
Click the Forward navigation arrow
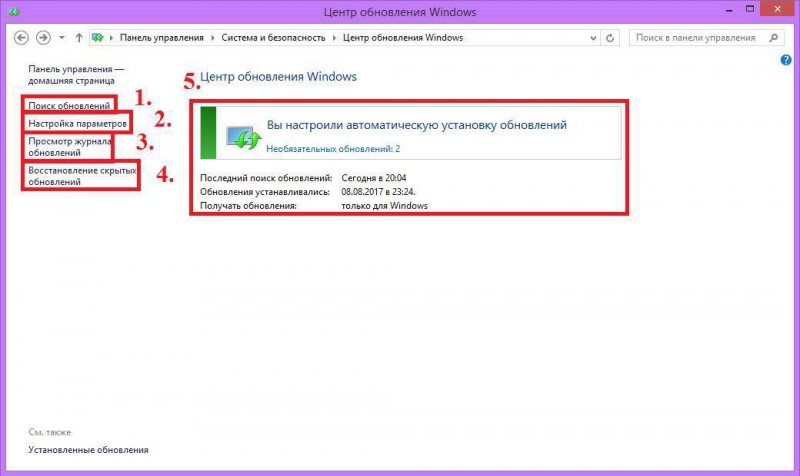43,38
